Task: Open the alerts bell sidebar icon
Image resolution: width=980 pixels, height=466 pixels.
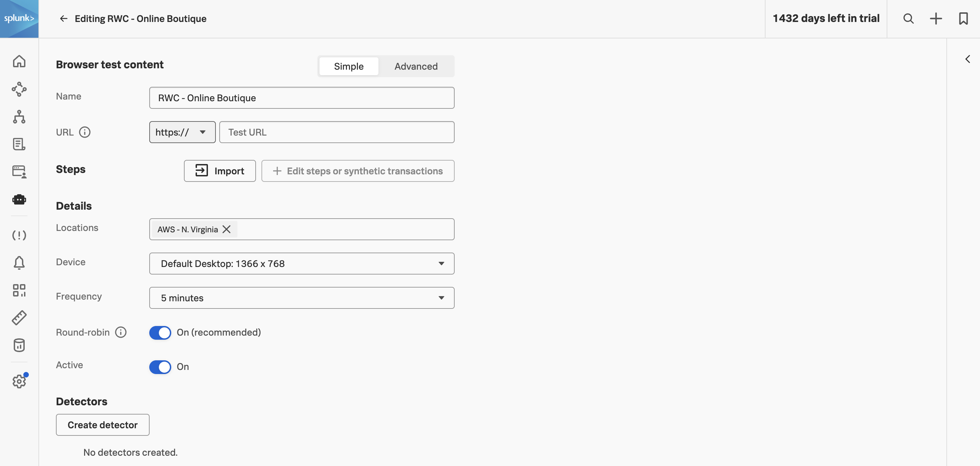Action: 19,263
